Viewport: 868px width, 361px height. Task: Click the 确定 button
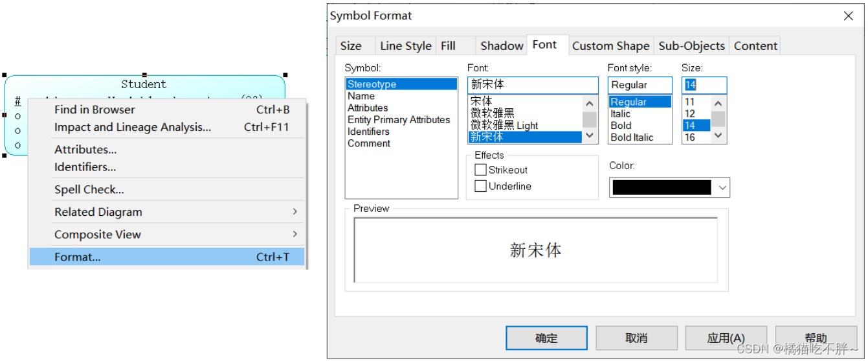coord(546,338)
